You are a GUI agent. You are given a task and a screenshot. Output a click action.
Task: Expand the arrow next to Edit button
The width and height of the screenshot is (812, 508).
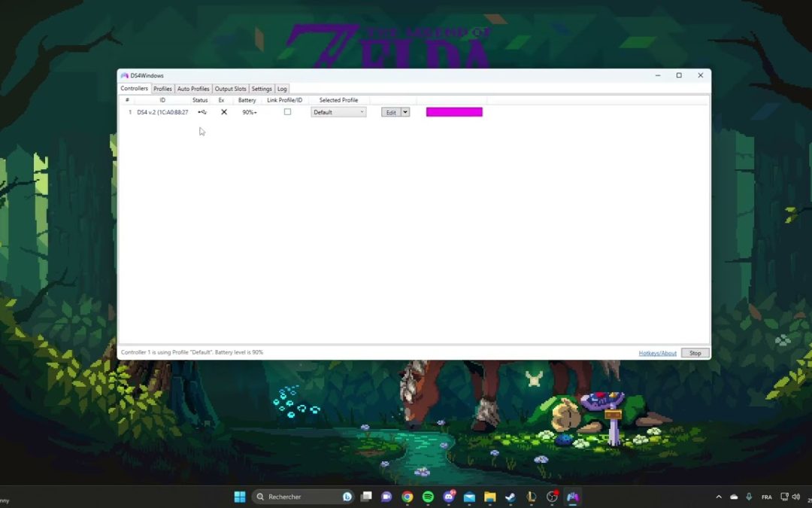405,112
